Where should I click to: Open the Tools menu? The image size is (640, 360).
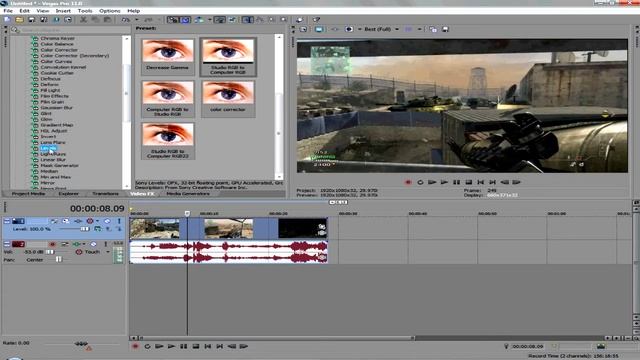[x=85, y=11]
